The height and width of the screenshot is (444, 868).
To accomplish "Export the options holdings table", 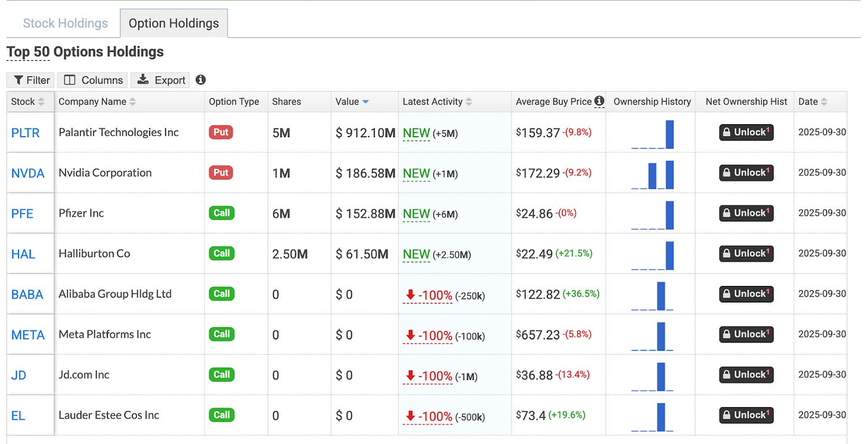I will [160, 80].
